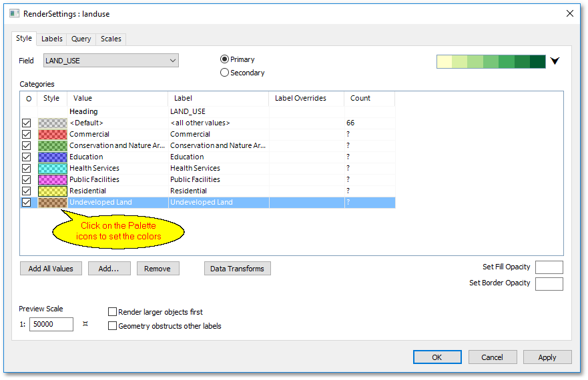The height and width of the screenshot is (380, 588).
Task: Switch to the Labels tab
Action: (x=52, y=39)
